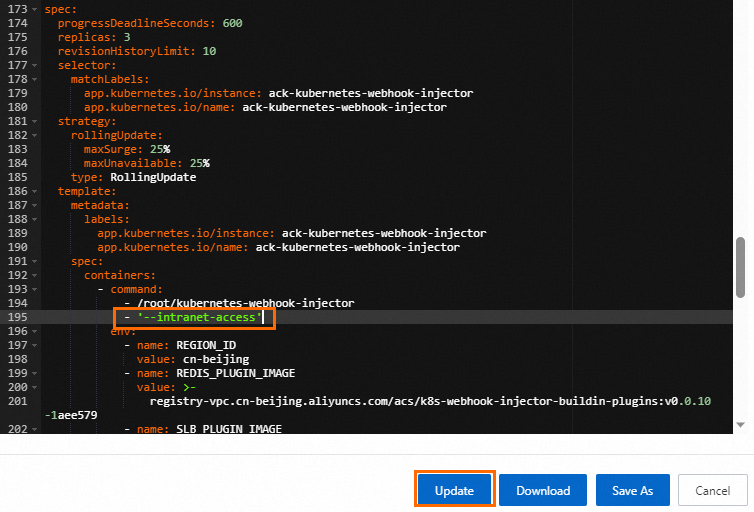
Task: Click the RollingUpdate strategy type value
Action: (x=153, y=177)
